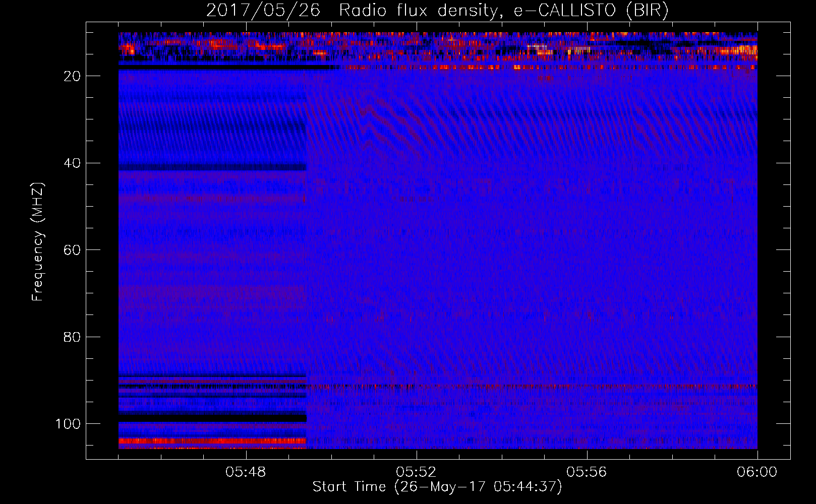Click the time tick label "05:48"
The height and width of the screenshot is (504, 816).
click(x=246, y=472)
